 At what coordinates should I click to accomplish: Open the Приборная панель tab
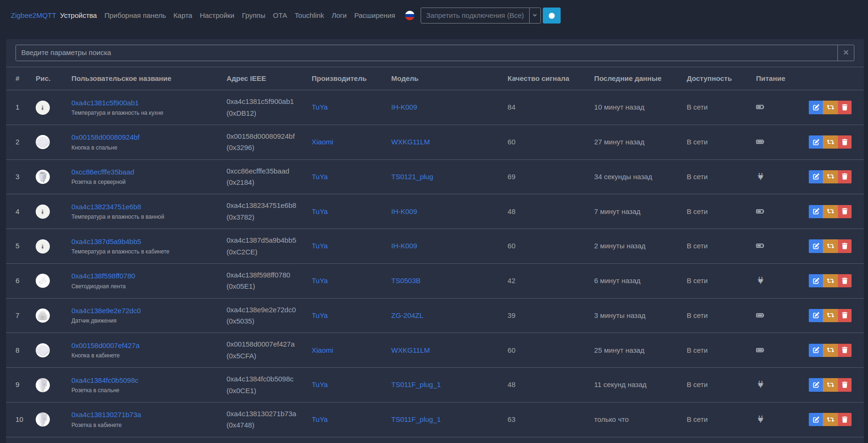tap(135, 16)
